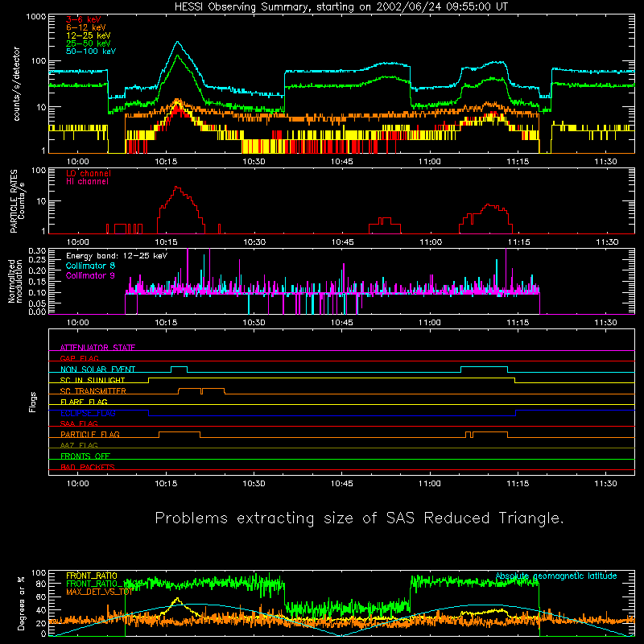The height and width of the screenshot is (644, 644).
Task: Click the 'Energy band: 12-25 keV' label
Action: coord(117,256)
